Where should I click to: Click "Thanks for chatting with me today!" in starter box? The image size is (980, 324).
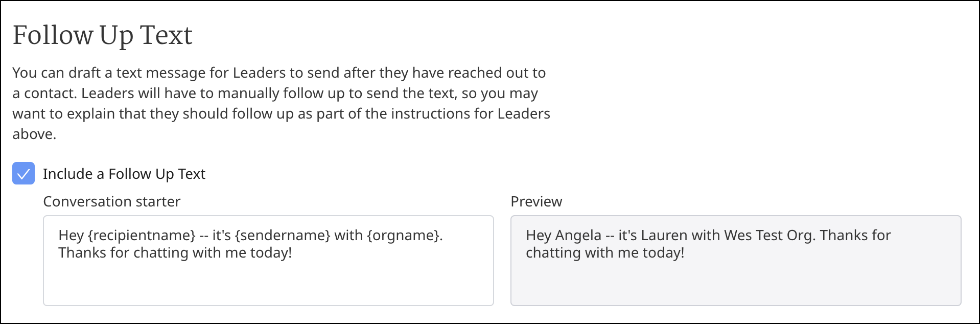[175, 252]
